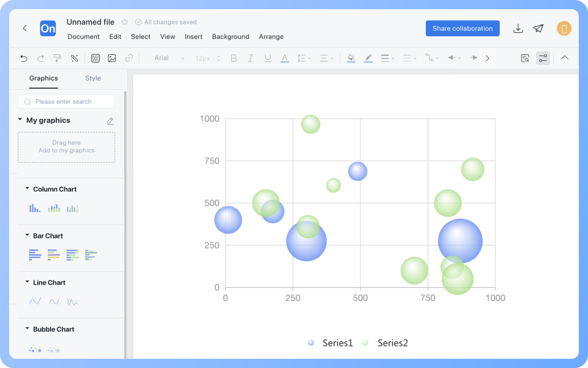Collapse the Bubble Chart section

pyautogui.click(x=27, y=329)
